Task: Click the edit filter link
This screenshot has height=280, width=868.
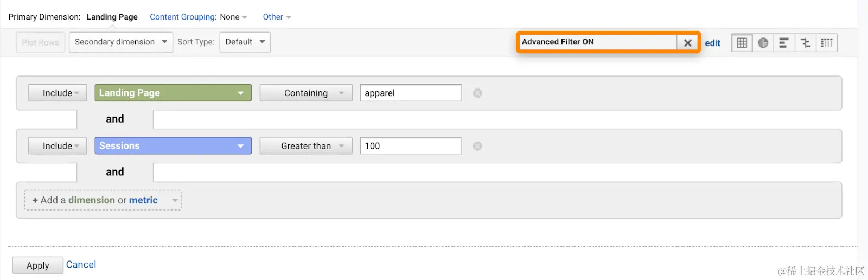Action: click(712, 43)
